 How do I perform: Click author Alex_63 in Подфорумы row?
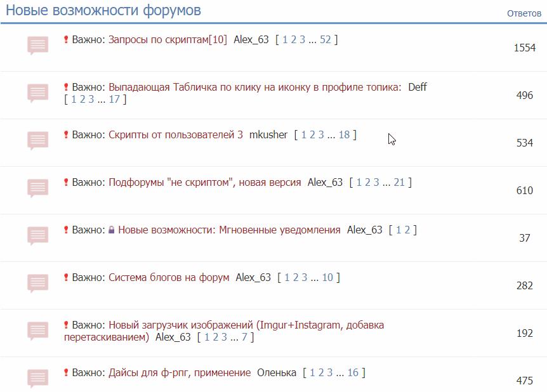click(325, 183)
